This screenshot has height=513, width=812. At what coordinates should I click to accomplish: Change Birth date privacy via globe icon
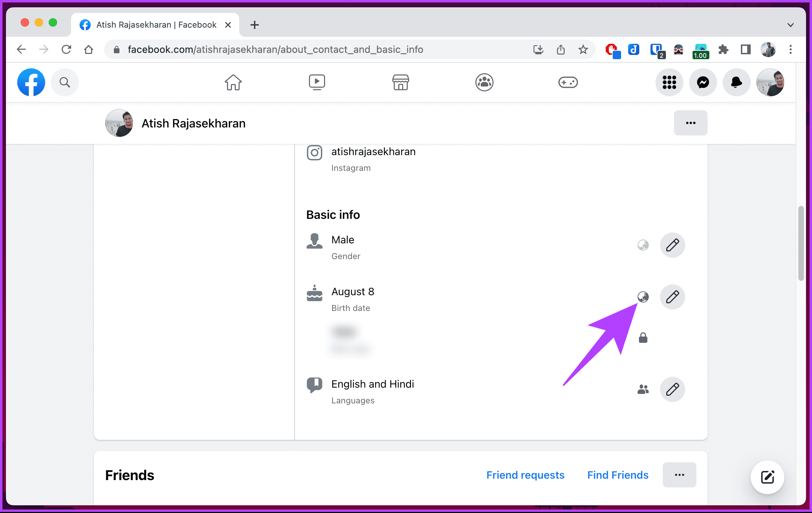pyautogui.click(x=643, y=297)
